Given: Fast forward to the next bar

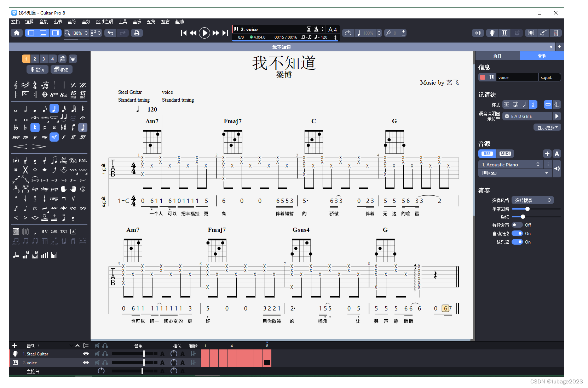Looking at the screenshot, I should (x=215, y=33).
